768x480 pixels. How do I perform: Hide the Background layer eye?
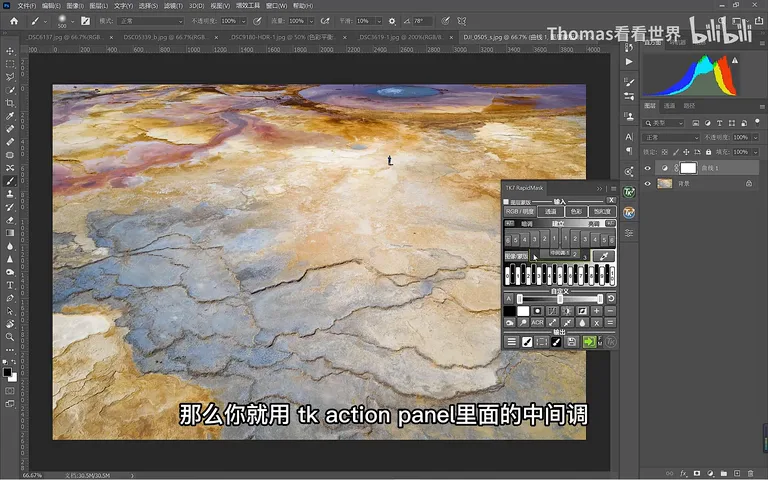pos(648,183)
